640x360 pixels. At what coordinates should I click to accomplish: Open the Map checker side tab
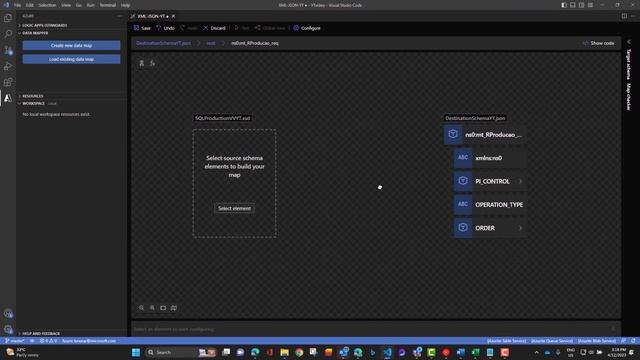[x=629, y=97]
